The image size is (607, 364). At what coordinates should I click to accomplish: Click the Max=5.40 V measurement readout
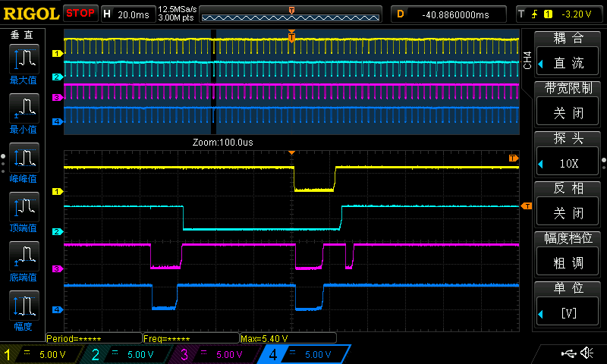[x=288, y=338]
